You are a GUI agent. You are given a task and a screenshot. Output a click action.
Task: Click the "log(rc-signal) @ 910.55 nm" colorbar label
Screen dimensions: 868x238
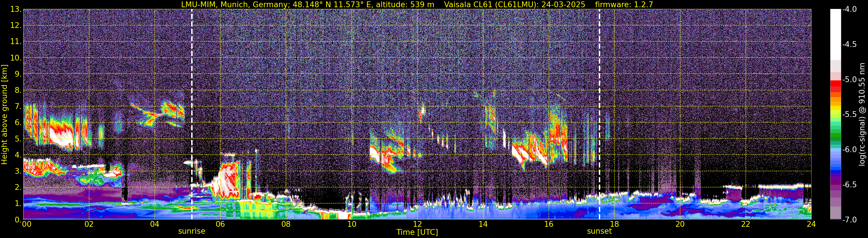pyautogui.click(x=862, y=114)
